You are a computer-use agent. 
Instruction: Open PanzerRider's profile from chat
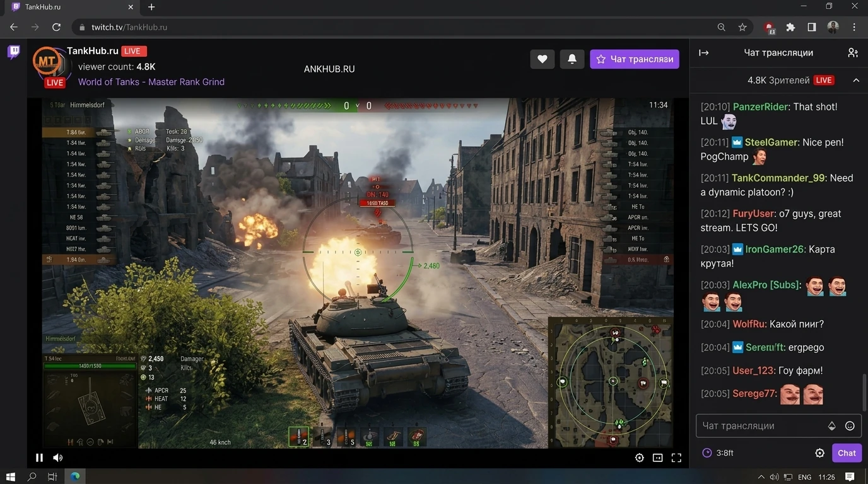pyautogui.click(x=760, y=107)
